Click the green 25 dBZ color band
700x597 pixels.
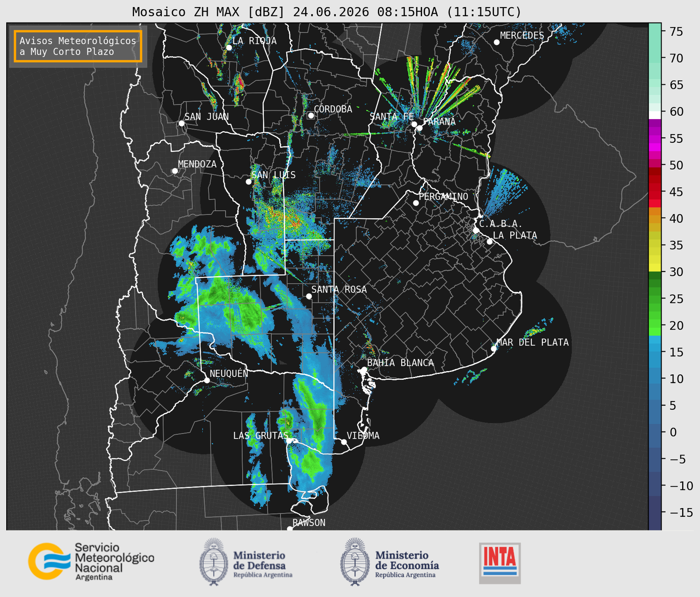(655, 299)
